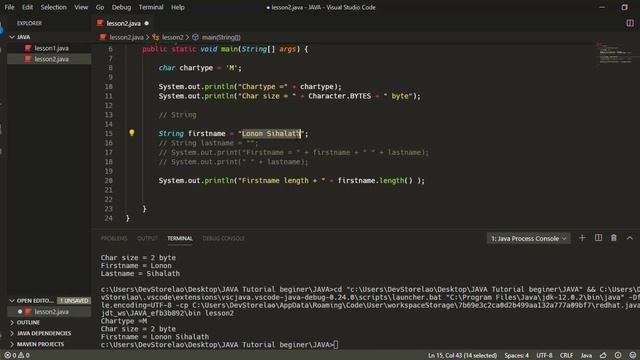The image size is (640, 360).
Task: Open the Edit menu
Action: (x=27, y=7)
